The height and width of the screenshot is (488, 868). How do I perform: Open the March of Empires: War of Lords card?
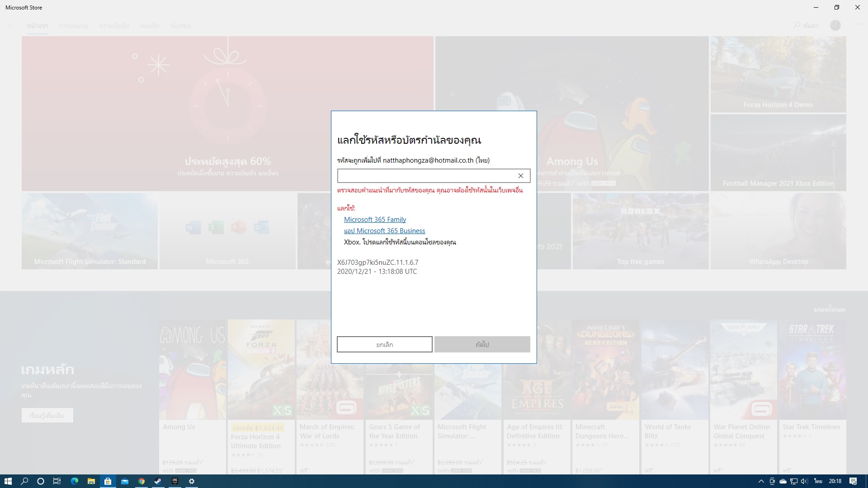[x=330, y=397]
